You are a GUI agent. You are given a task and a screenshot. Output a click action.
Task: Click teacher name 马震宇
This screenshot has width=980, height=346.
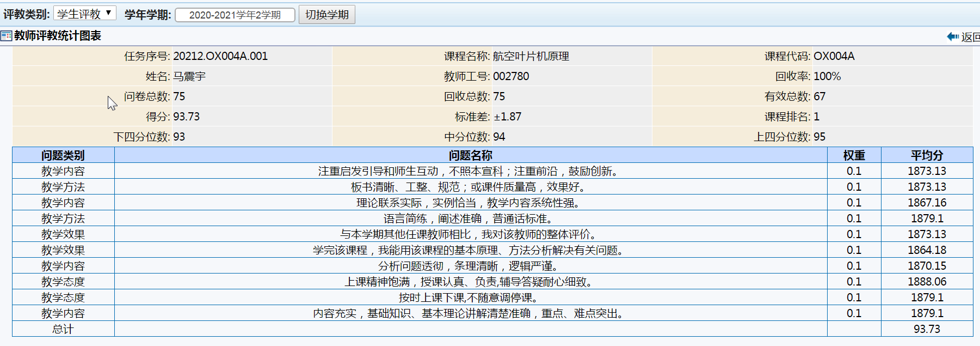[189, 76]
